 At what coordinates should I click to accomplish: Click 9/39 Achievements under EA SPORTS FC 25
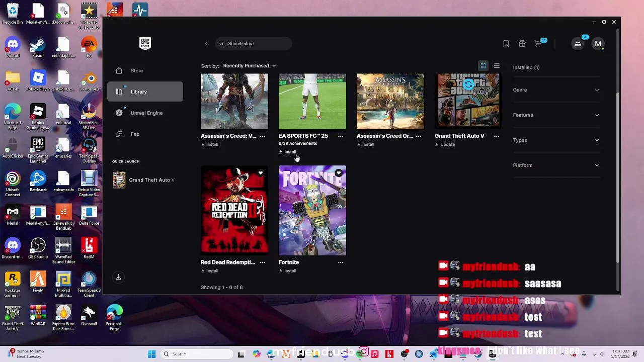[x=298, y=144]
